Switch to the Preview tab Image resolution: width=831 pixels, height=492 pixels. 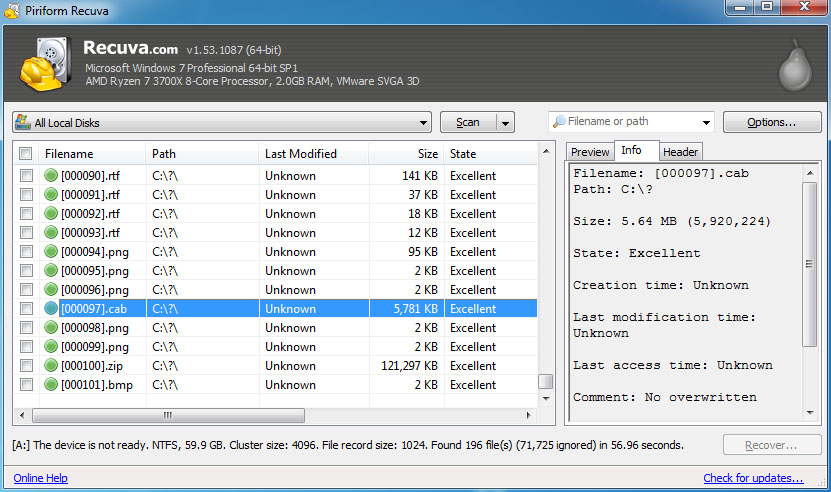(590, 152)
